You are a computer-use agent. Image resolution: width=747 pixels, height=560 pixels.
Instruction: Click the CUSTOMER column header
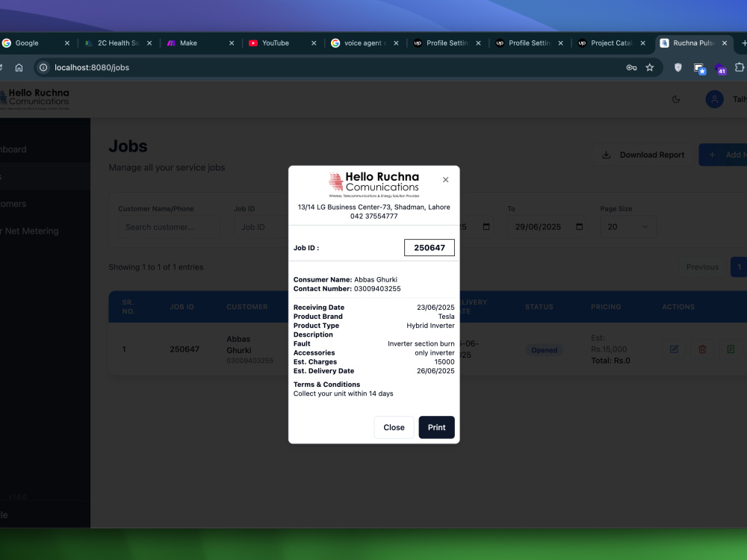tap(247, 307)
